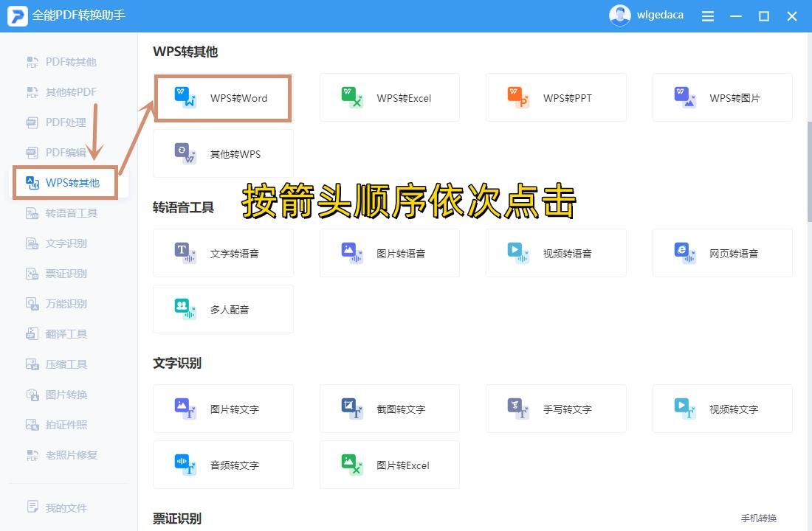Click the 手写转文字 icon
812x531 pixels.
tap(518, 409)
